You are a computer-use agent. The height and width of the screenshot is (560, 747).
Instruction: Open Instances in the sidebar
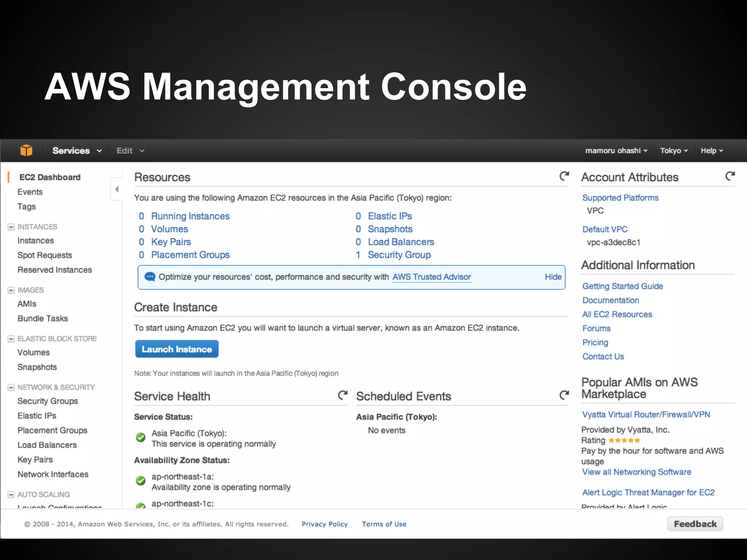pos(36,241)
